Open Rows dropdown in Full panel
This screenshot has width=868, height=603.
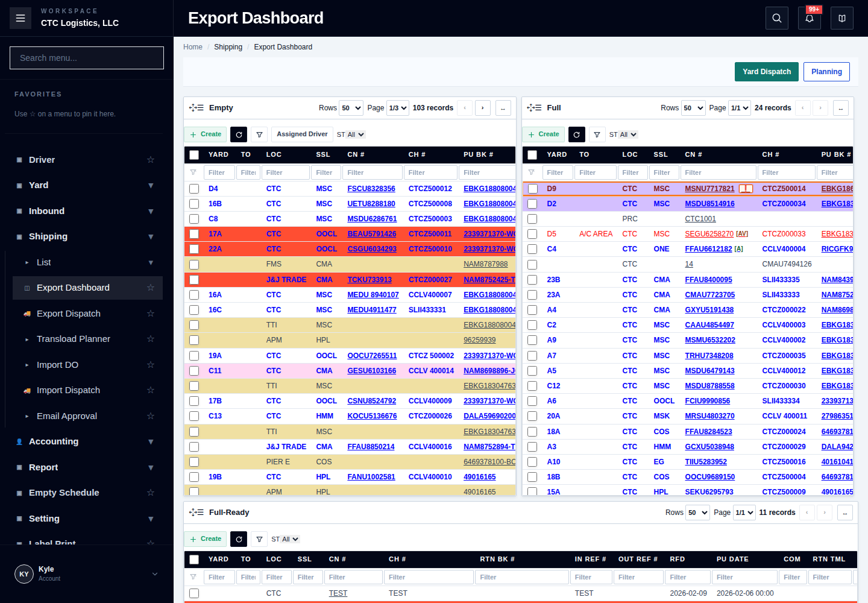point(693,108)
